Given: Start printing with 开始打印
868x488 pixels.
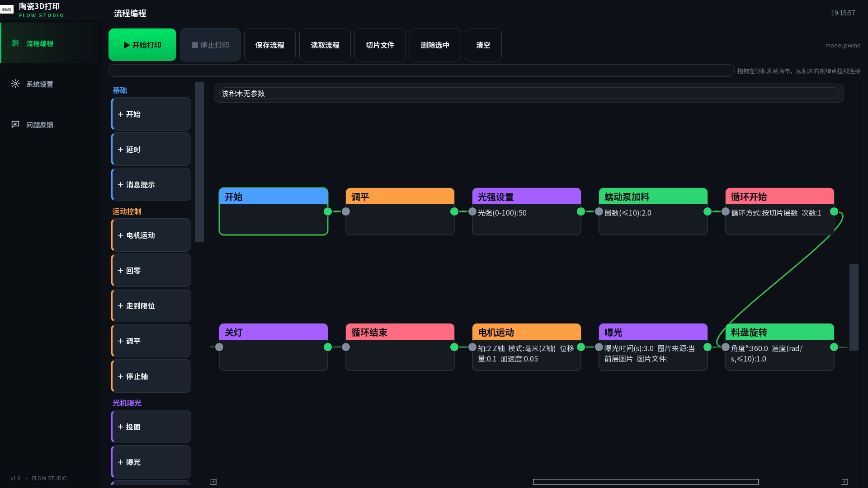Looking at the screenshot, I should tap(142, 45).
